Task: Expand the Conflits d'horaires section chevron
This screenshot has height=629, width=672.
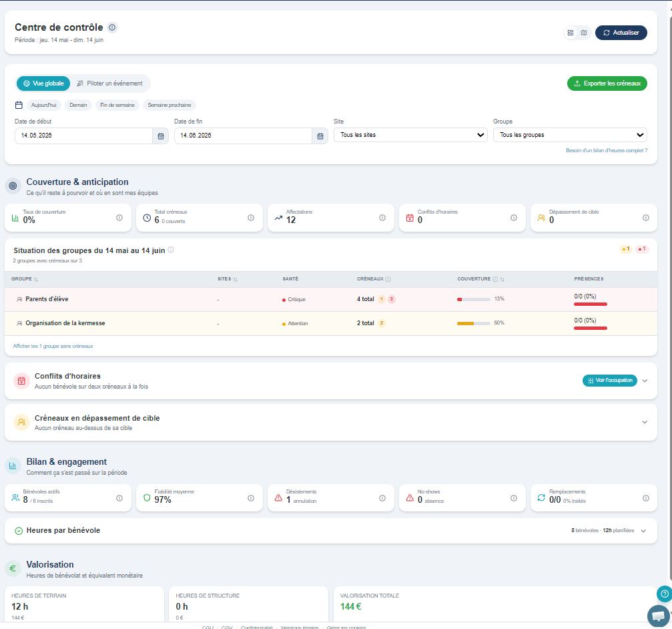Action: pos(645,381)
